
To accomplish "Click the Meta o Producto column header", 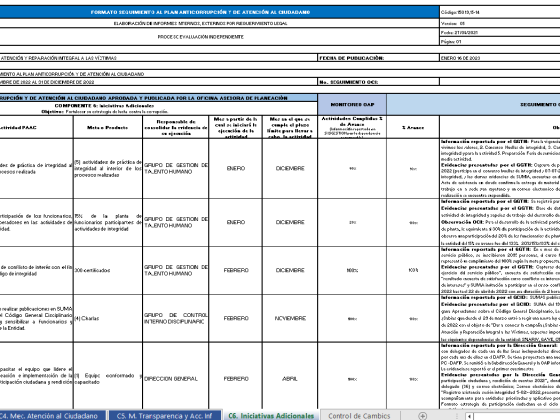I will tap(108, 127).
